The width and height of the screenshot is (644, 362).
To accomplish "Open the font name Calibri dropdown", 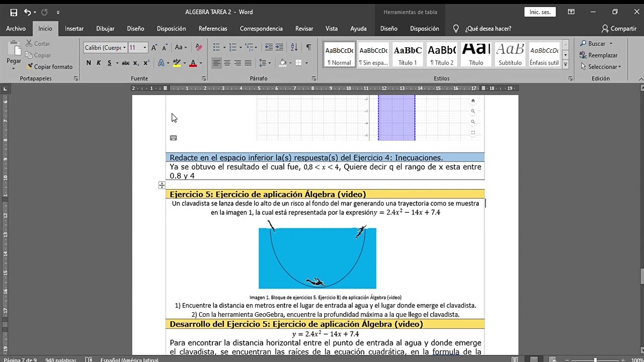I will pos(124,48).
